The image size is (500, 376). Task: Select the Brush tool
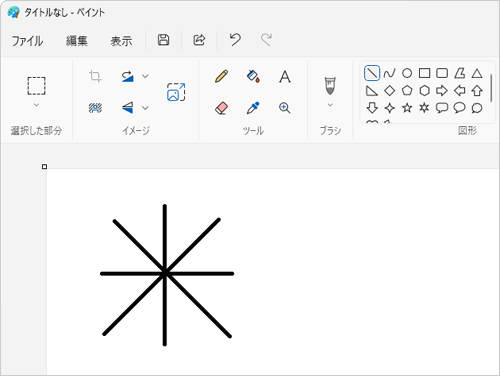coord(330,86)
